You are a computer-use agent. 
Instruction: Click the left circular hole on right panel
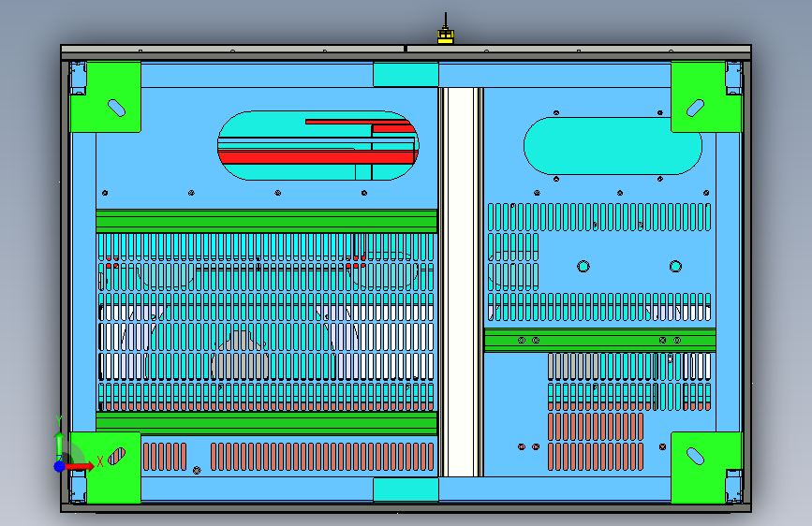583,266
